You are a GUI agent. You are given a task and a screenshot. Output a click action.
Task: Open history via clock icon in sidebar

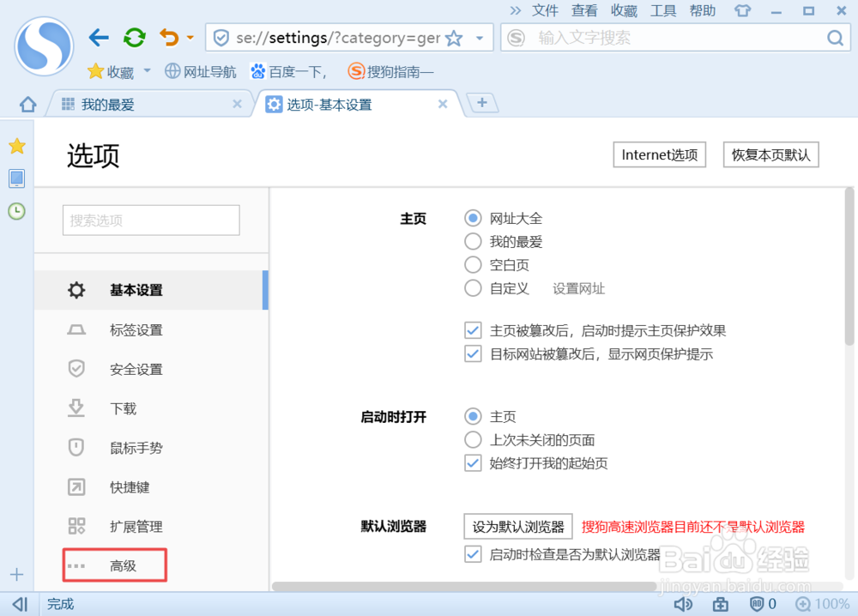click(16, 211)
